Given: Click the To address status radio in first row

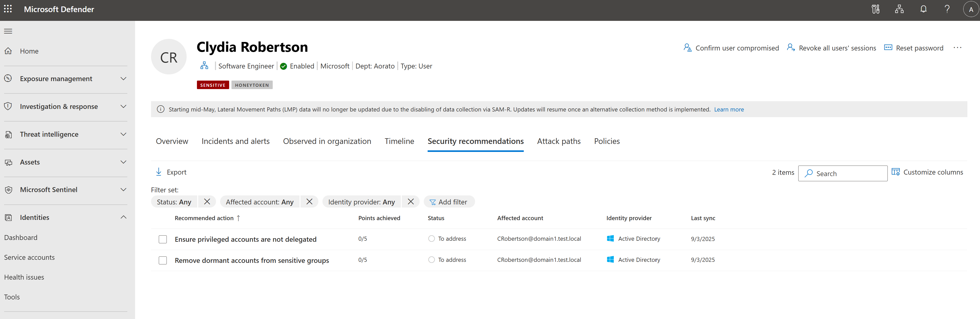Looking at the screenshot, I should point(431,238).
